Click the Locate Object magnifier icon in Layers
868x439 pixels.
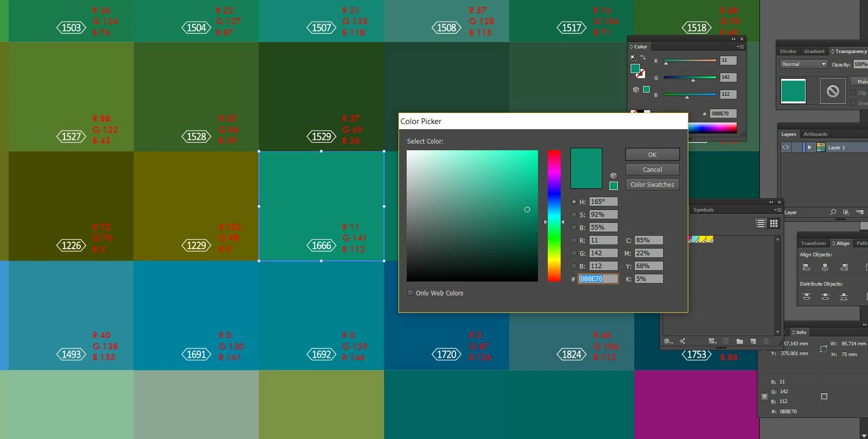coord(833,212)
